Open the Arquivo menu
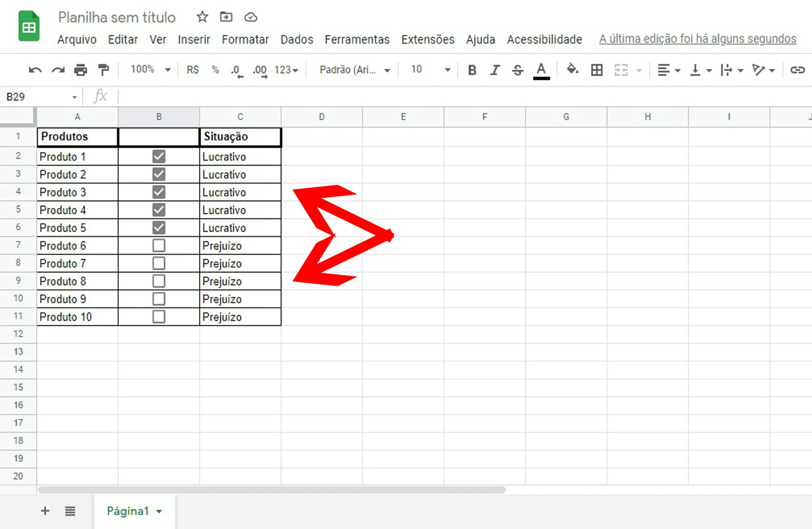Screen dimensions: 812x529 pos(77,40)
